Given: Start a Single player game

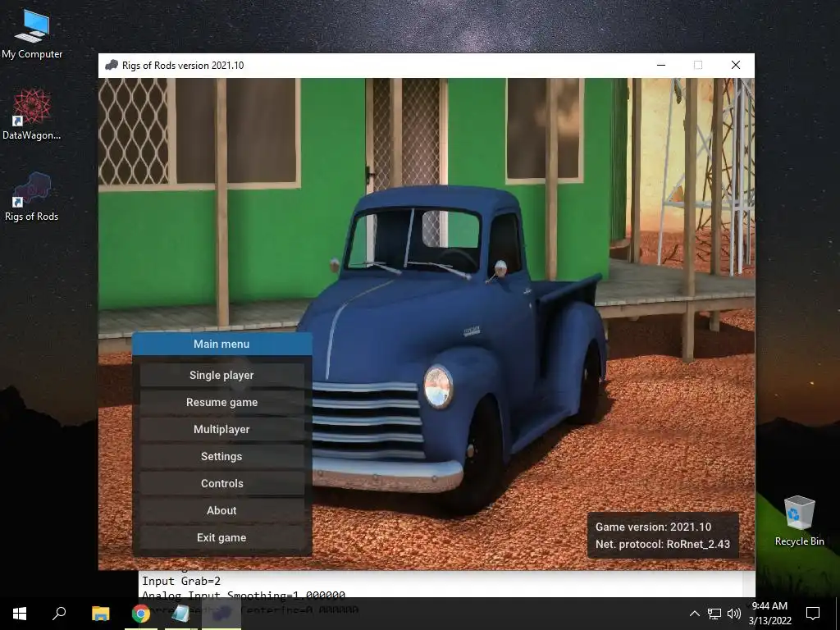Looking at the screenshot, I should [x=221, y=375].
